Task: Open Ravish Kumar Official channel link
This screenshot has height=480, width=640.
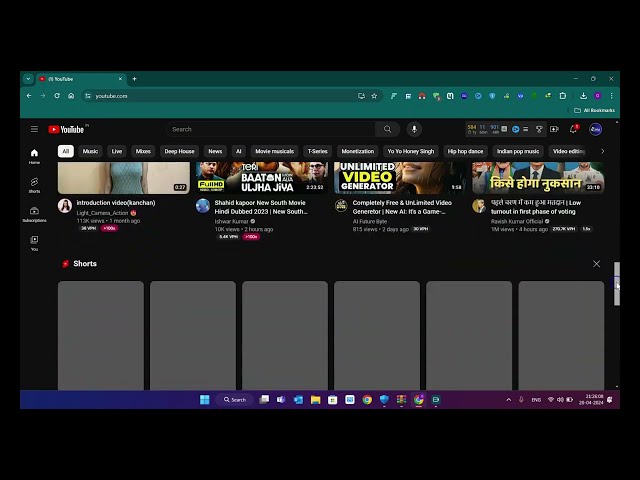Action: click(517, 221)
